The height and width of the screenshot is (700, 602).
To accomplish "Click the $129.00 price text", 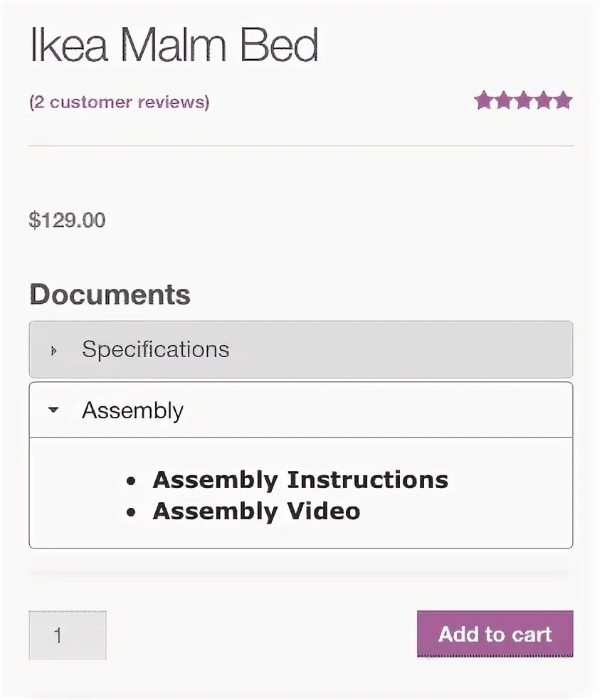I will pyautogui.click(x=67, y=220).
